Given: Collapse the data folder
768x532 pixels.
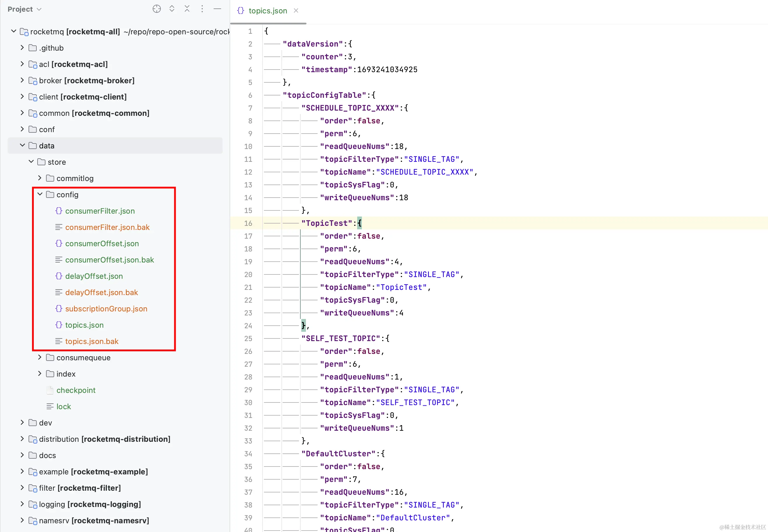Looking at the screenshot, I should pyautogui.click(x=22, y=145).
